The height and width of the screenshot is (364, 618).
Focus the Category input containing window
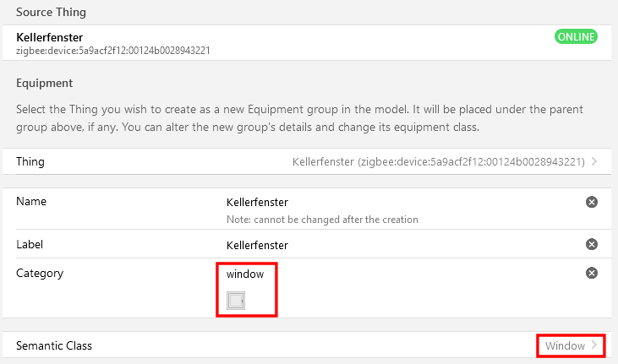click(x=402, y=274)
